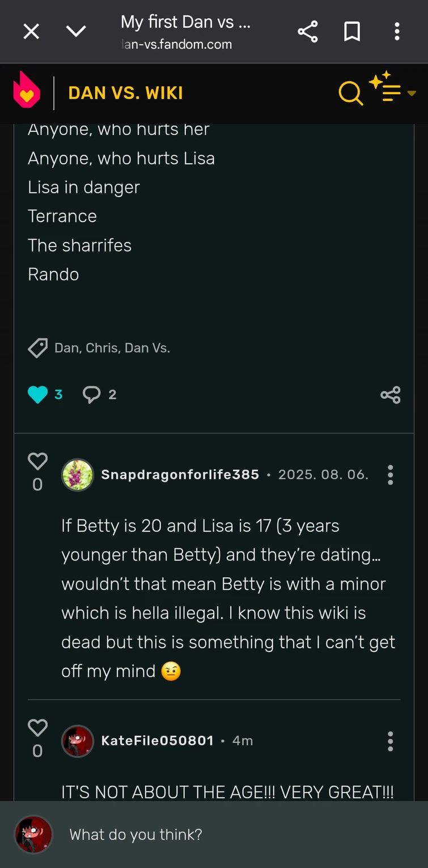Like Snapdragonforlife385's comment
This screenshot has height=868, width=428.
[37, 462]
